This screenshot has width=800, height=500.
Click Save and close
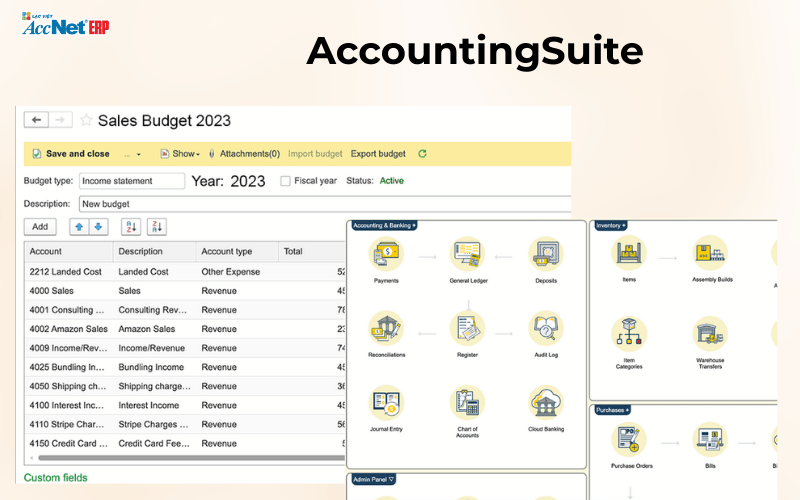pyautogui.click(x=71, y=154)
